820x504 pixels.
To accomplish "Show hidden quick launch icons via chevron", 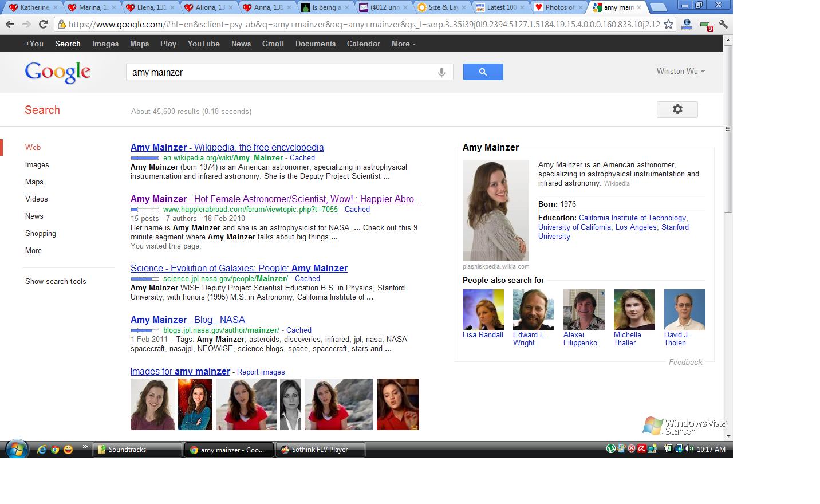I will [85, 447].
